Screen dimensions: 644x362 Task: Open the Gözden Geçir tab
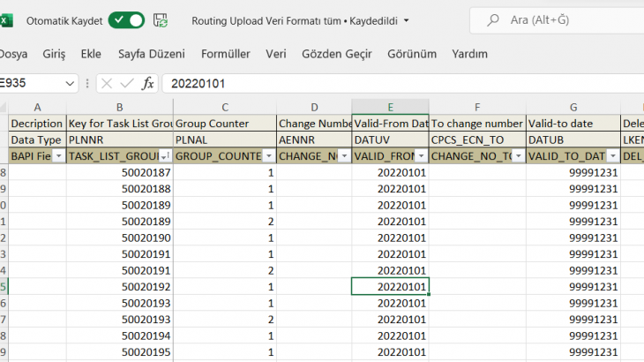pos(337,54)
